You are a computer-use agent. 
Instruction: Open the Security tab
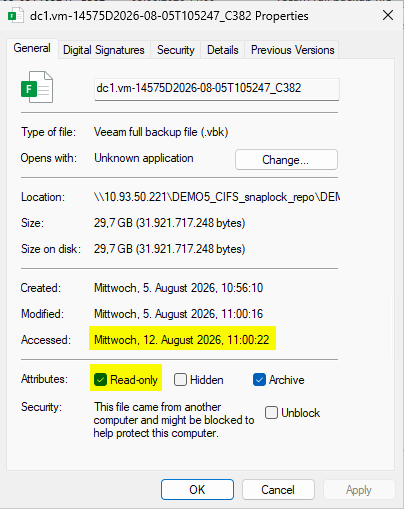[x=176, y=50]
